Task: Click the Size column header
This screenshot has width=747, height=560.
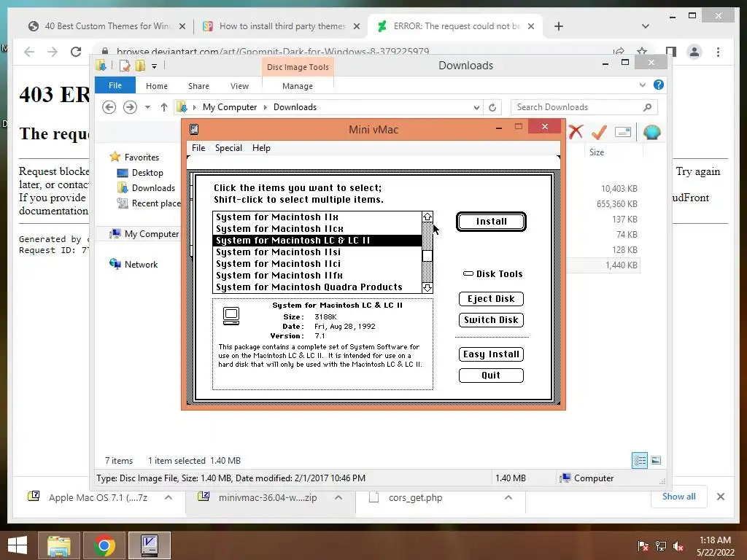Action: coord(597,152)
